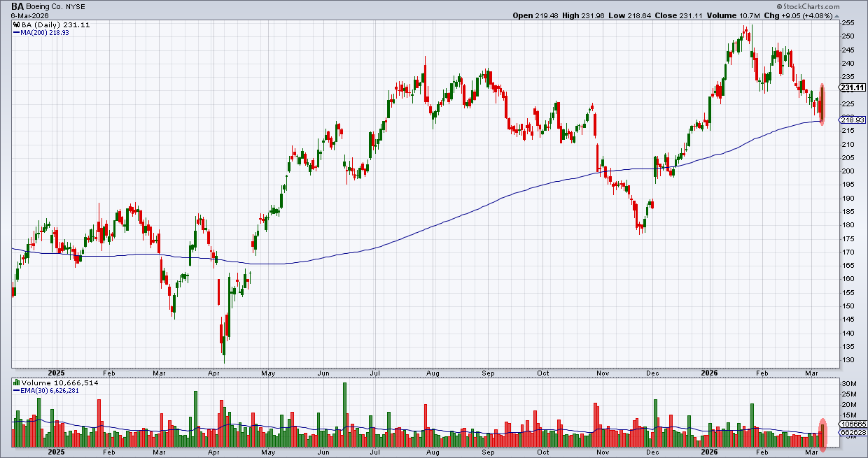This screenshot has width=868, height=458.
Task: Click the 150 price axis label
Action: [848, 306]
